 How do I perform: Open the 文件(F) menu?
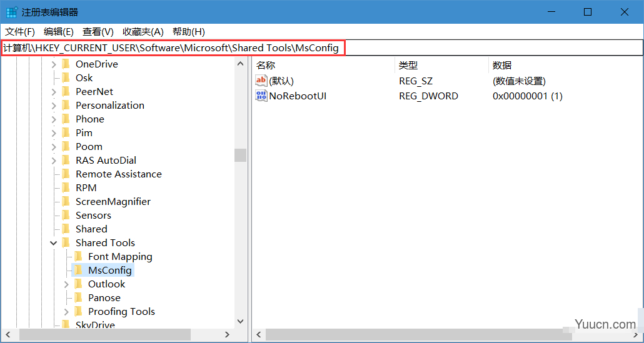(x=20, y=32)
